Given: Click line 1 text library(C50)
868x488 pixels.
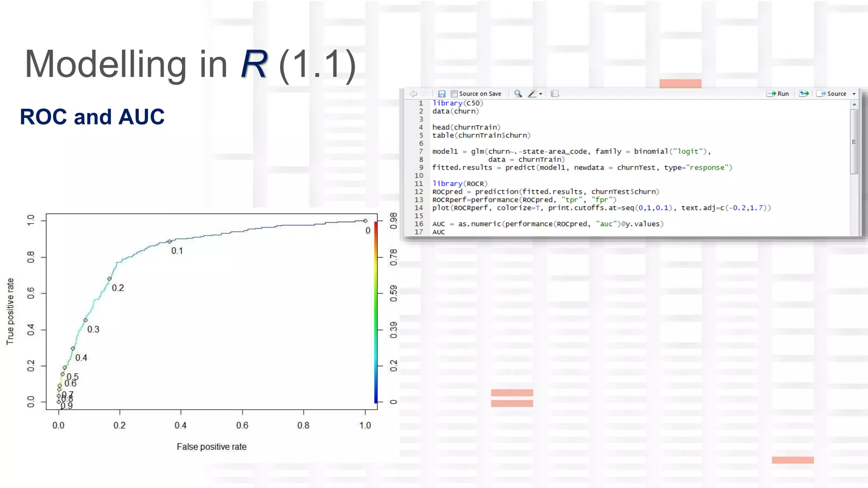Looking at the screenshot, I should click(458, 103).
